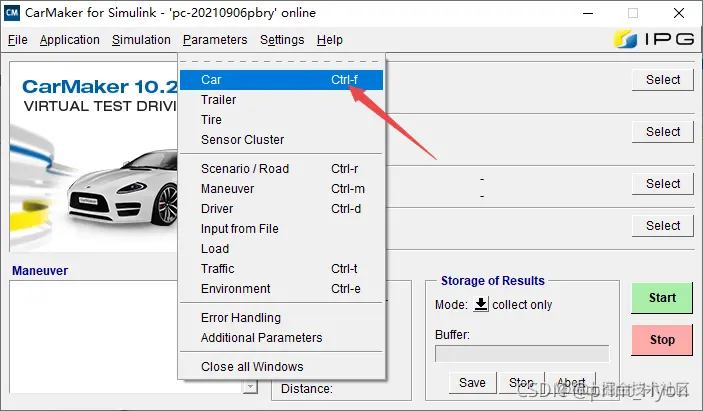Close the CarMaker window

click(x=679, y=13)
